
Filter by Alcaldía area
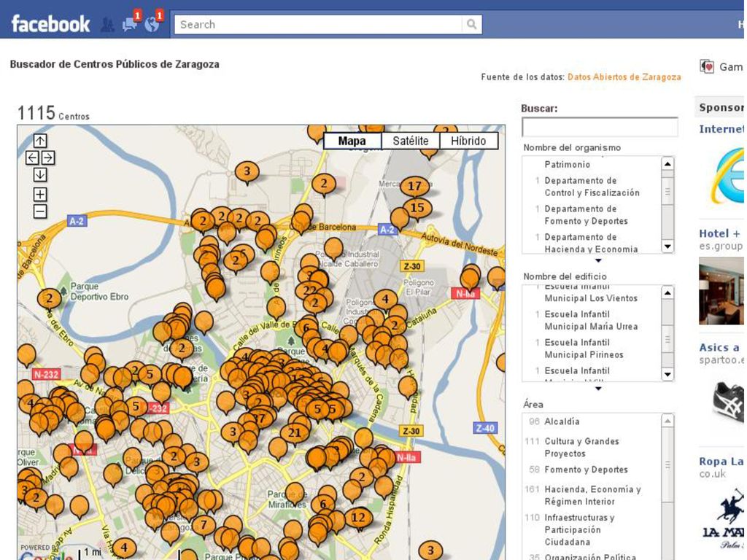tap(562, 421)
